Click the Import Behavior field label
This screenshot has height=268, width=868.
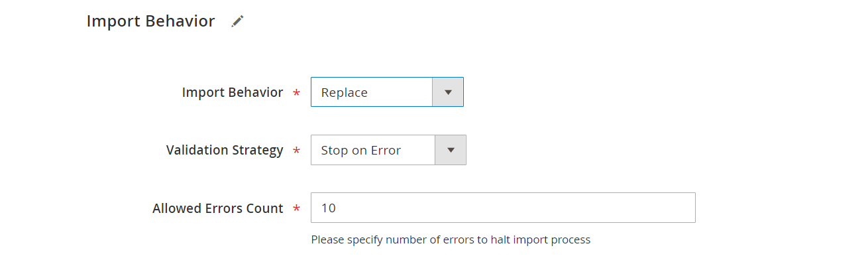[x=232, y=92]
